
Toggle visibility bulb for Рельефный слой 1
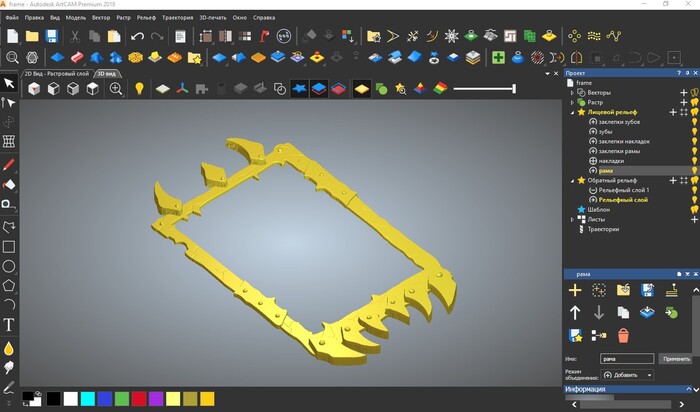[x=694, y=190]
